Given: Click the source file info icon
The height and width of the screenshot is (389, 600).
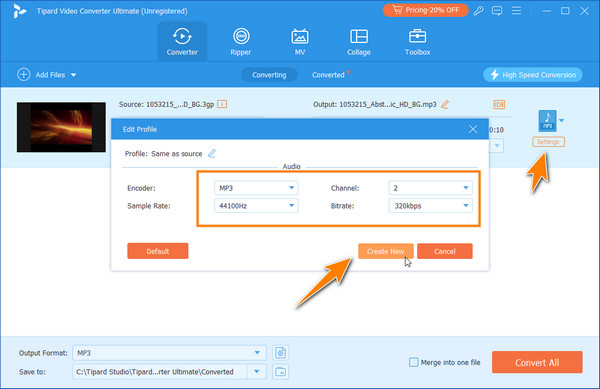Looking at the screenshot, I should (222, 104).
